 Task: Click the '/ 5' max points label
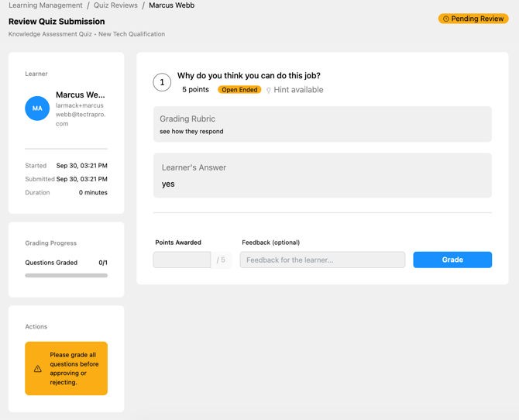pyautogui.click(x=221, y=260)
